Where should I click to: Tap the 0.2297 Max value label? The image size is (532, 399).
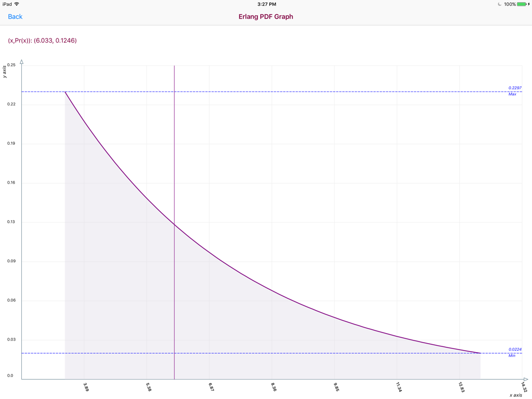(x=514, y=88)
